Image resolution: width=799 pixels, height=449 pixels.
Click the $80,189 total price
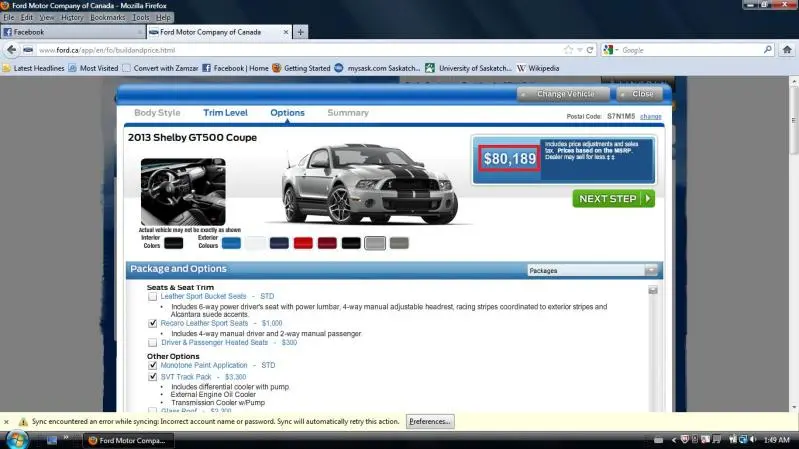click(x=510, y=159)
